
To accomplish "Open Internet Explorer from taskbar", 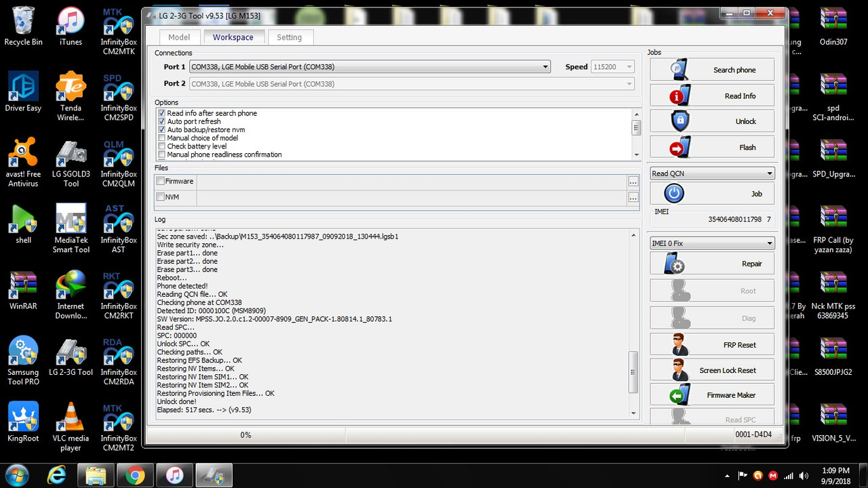I will click(56, 475).
